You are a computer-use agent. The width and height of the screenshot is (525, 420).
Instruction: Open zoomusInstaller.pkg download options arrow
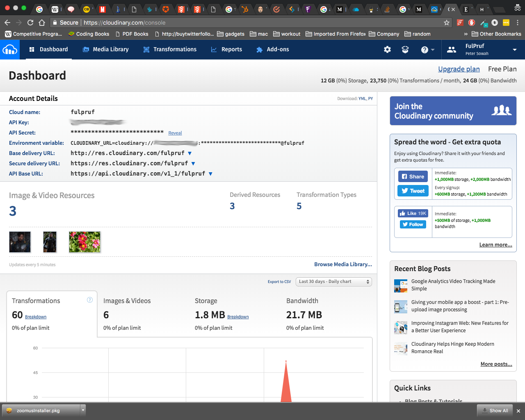click(x=83, y=410)
